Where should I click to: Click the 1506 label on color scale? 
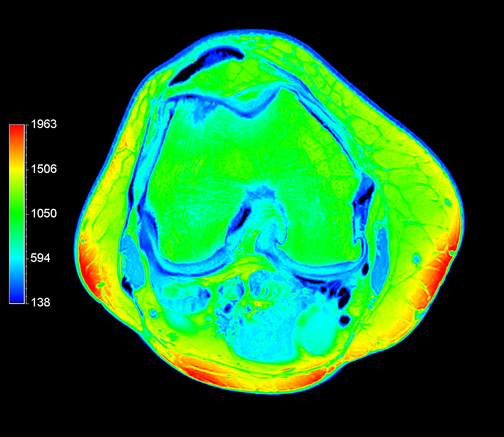pyautogui.click(x=43, y=169)
